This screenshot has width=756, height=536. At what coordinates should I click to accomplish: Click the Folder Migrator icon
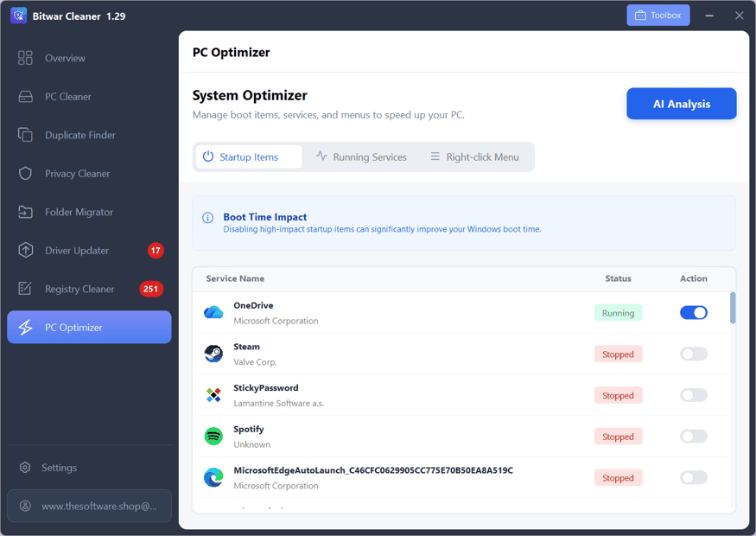(x=25, y=212)
